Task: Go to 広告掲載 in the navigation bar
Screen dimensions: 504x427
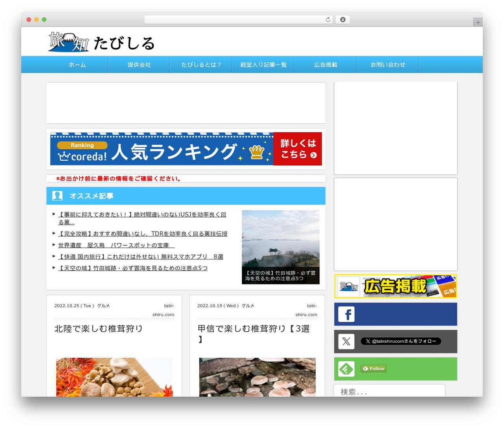Action: tap(326, 65)
